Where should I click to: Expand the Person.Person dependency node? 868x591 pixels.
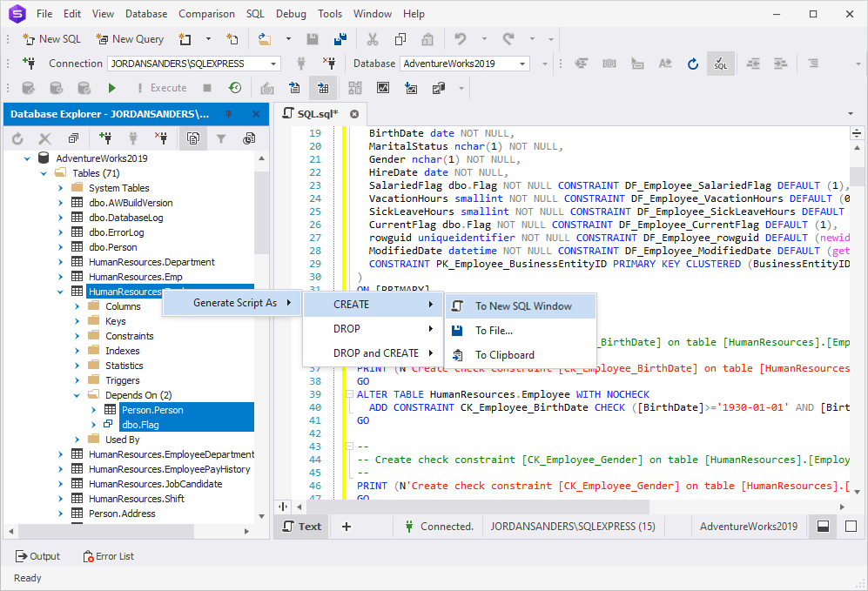tap(93, 410)
